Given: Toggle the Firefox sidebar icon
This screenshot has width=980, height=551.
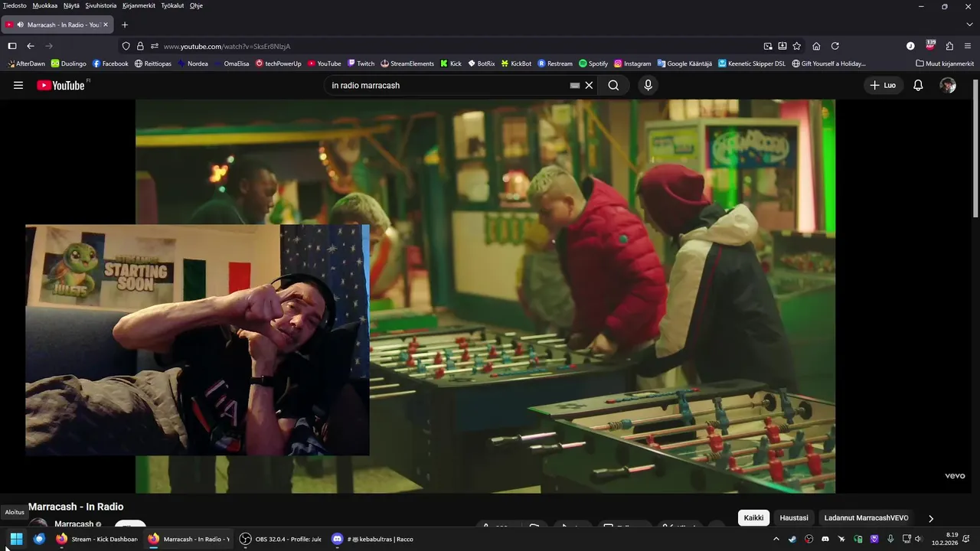Looking at the screenshot, I should [x=12, y=46].
